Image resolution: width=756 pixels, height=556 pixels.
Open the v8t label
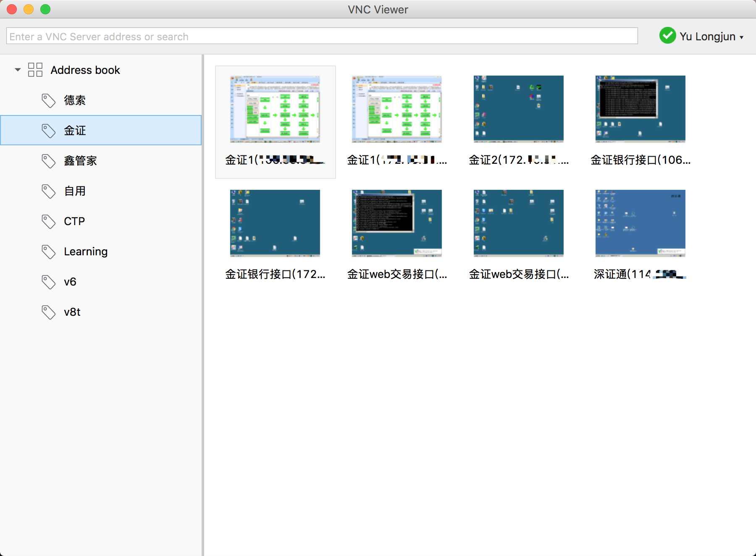coord(72,312)
